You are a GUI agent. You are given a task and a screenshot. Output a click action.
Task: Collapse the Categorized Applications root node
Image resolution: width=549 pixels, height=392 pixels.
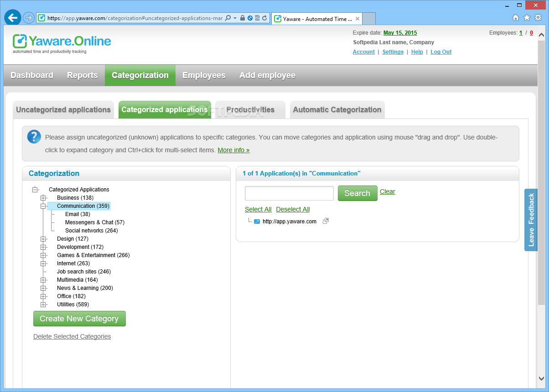(35, 190)
